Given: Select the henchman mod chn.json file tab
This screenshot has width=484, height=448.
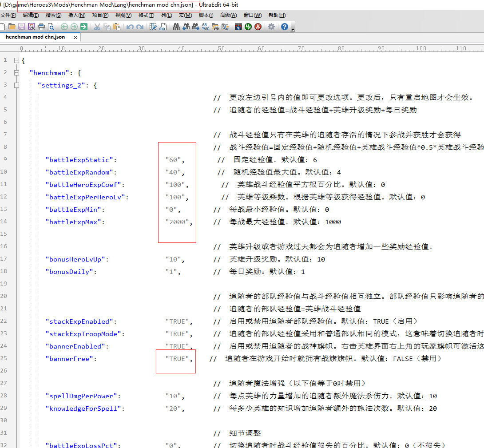Looking at the screenshot, I should tap(35, 37).
